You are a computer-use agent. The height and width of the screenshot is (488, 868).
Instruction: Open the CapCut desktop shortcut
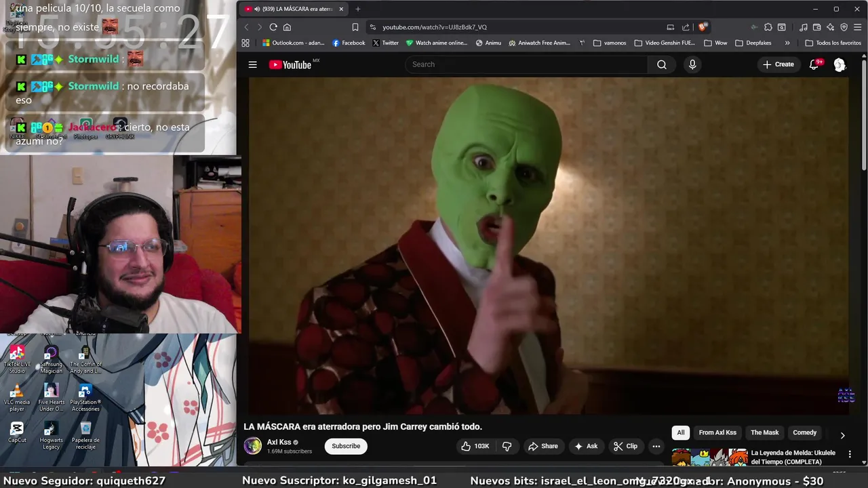[17, 432]
